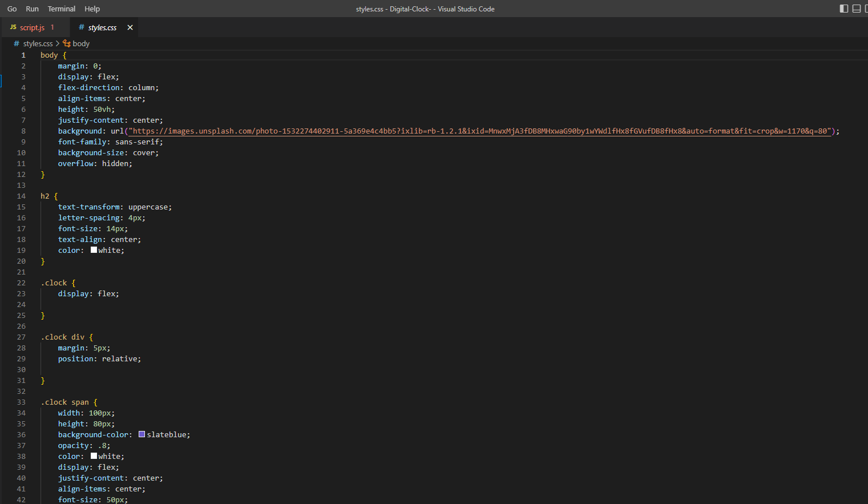Close the styles.css editor tab
The image size is (868, 504).
click(130, 27)
